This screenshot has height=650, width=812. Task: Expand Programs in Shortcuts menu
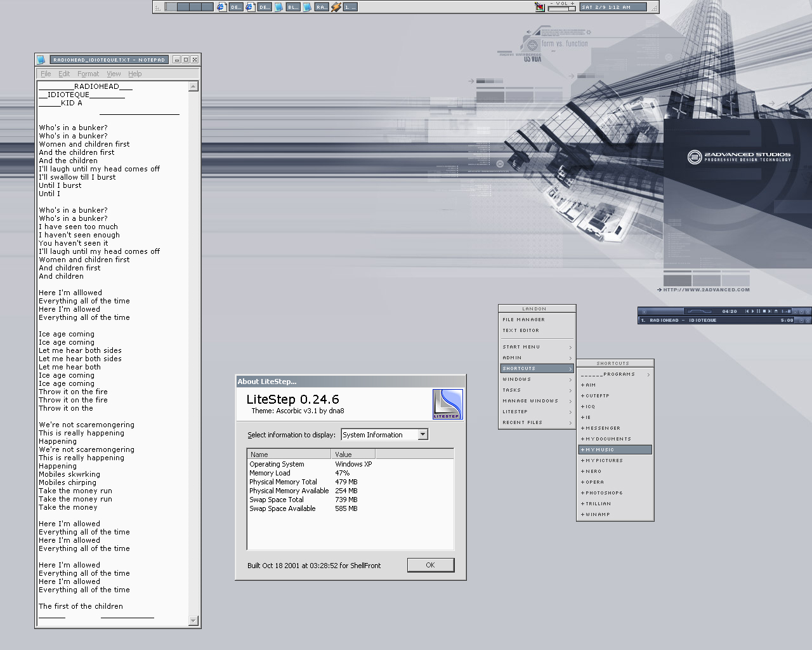point(615,375)
